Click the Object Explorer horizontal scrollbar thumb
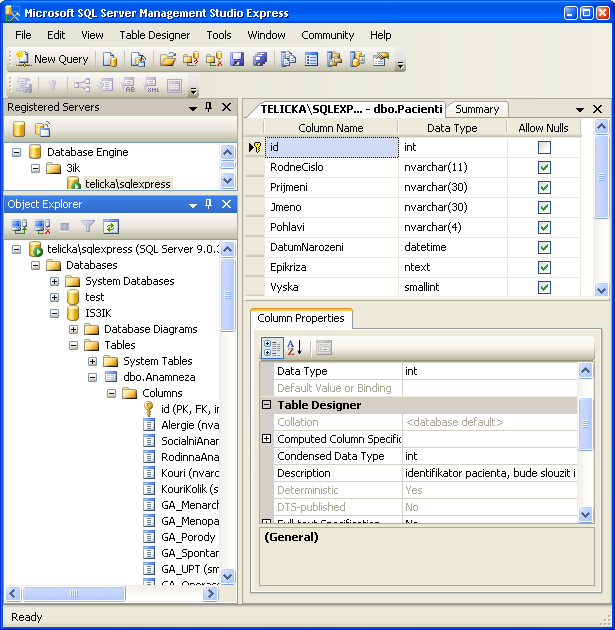Viewport: 615px width, 630px height. 74,593
